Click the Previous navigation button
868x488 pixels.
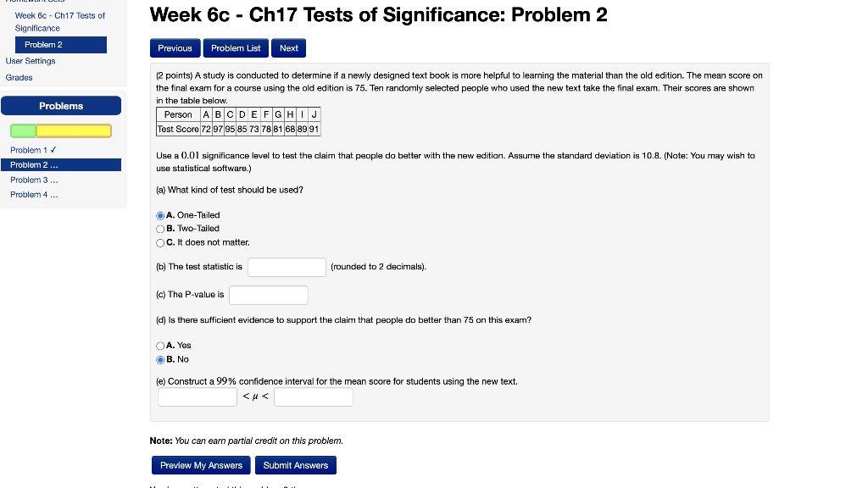pyautogui.click(x=175, y=48)
